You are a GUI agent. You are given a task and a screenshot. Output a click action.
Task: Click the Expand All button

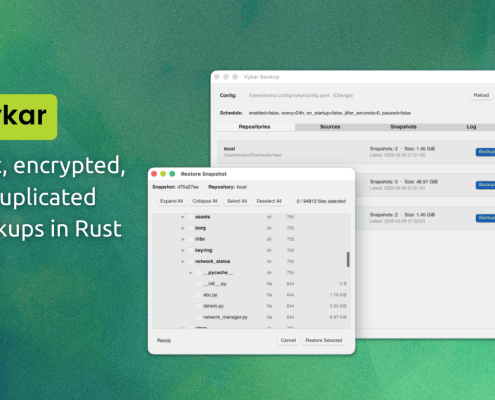(171, 201)
